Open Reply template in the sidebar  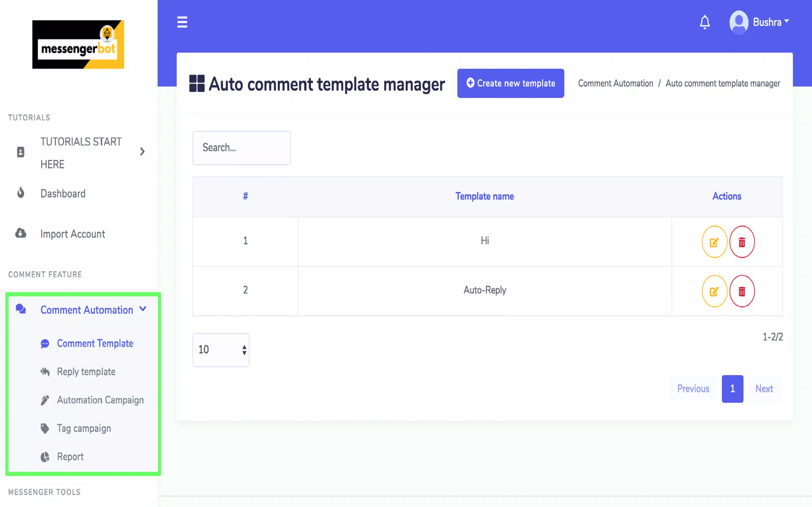tap(86, 371)
